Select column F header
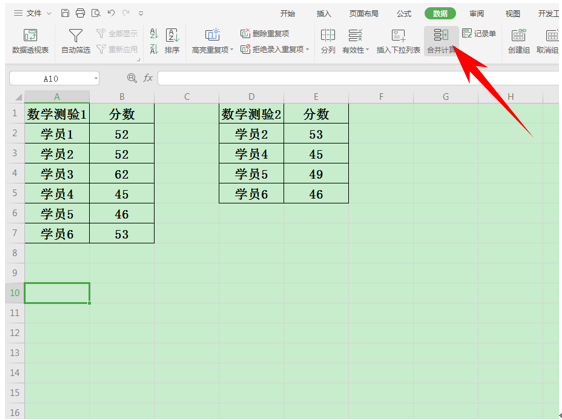This screenshot has width=562, height=420. point(381,97)
